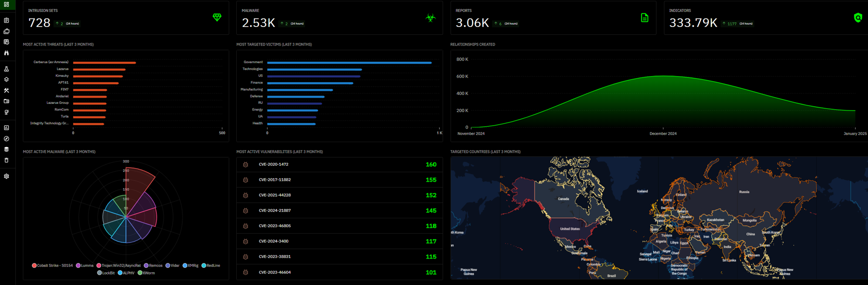Viewport: 868px width, 285px height.
Task: Toggle the XWorm legend series
Action: (x=146, y=273)
